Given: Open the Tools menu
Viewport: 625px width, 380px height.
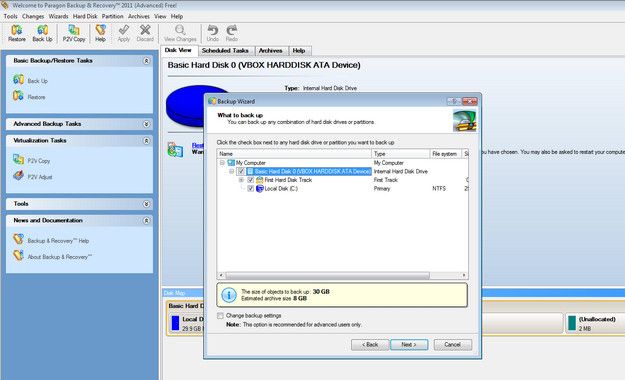Looking at the screenshot, I should point(10,16).
